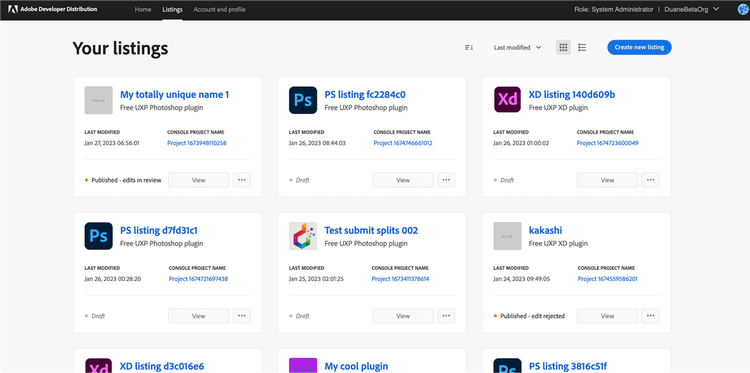Open more options for My totally unique name 1
750x373 pixels.
tap(242, 180)
